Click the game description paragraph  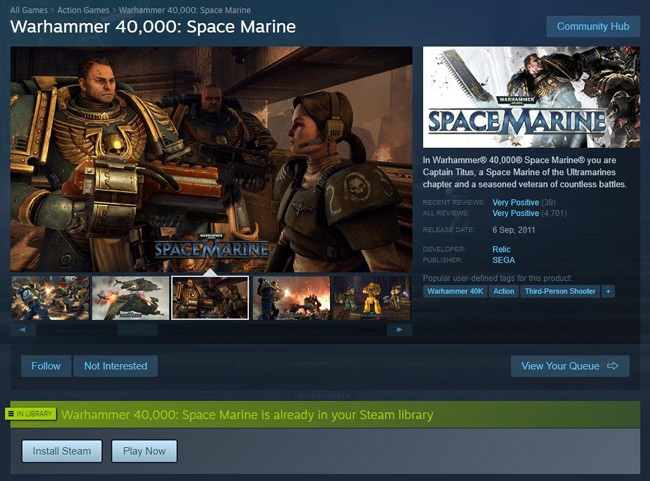click(x=525, y=172)
